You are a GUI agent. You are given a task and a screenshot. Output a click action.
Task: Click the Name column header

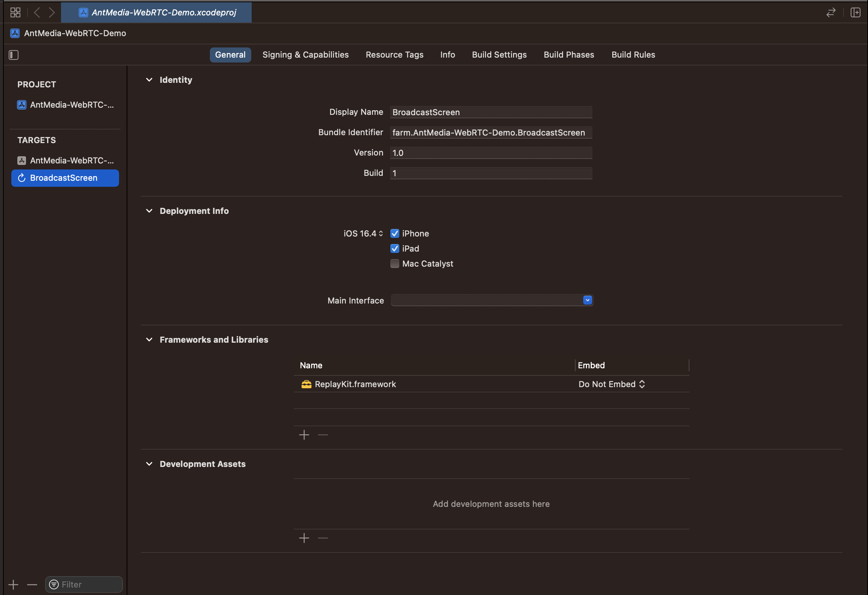311,365
